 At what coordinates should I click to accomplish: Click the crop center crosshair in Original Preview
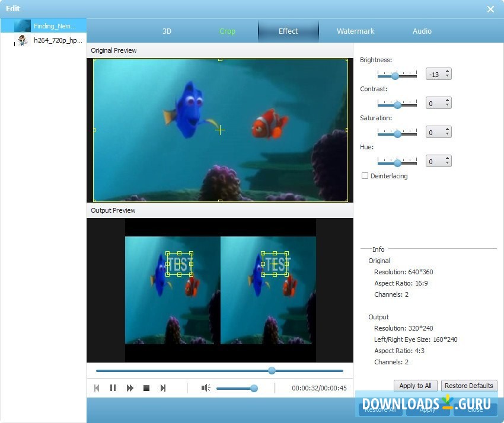click(220, 130)
